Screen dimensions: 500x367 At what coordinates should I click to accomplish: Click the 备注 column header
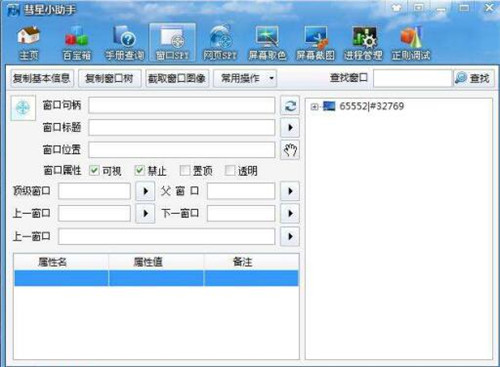click(x=251, y=262)
